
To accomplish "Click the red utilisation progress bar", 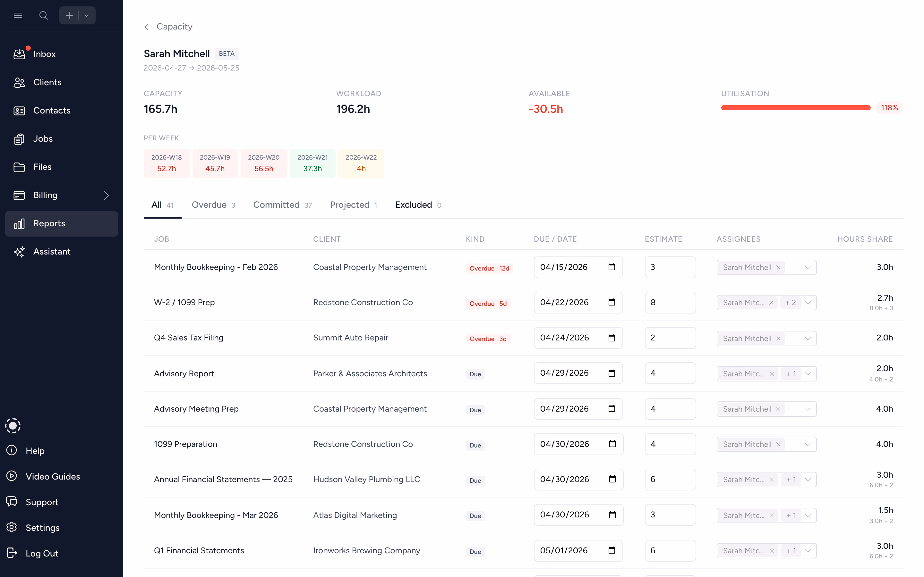I will tap(795, 108).
